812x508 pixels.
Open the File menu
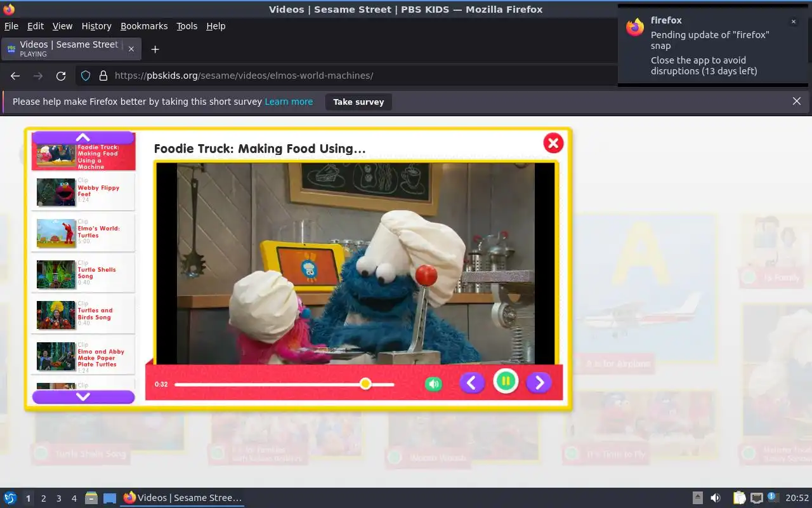pos(11,26)
